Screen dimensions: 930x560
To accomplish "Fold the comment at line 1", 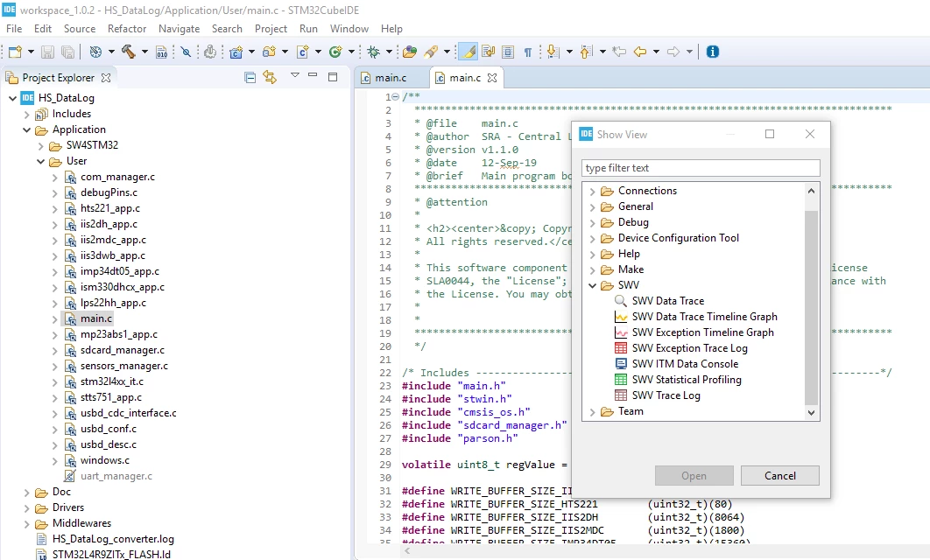I will 396,96.
